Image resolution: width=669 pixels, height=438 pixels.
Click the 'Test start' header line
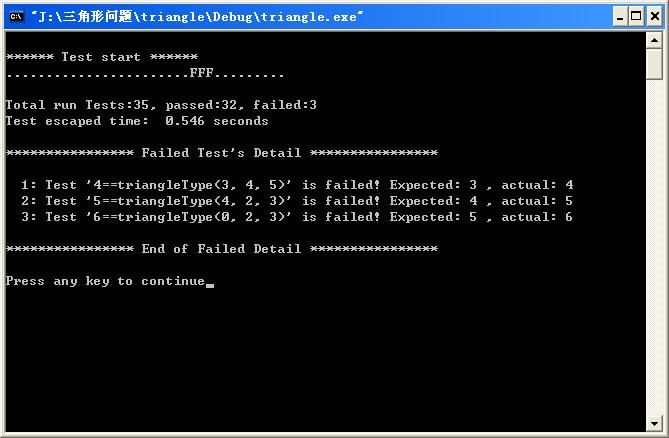coord(102,57)
